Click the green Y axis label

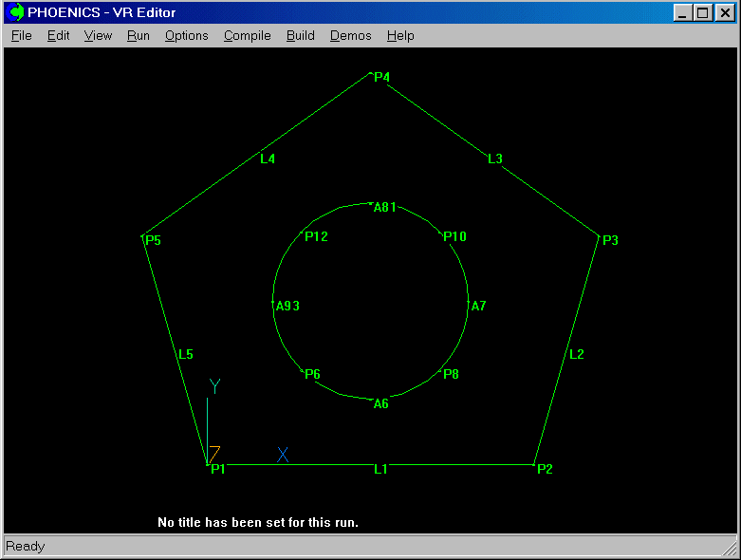[214, 386]
